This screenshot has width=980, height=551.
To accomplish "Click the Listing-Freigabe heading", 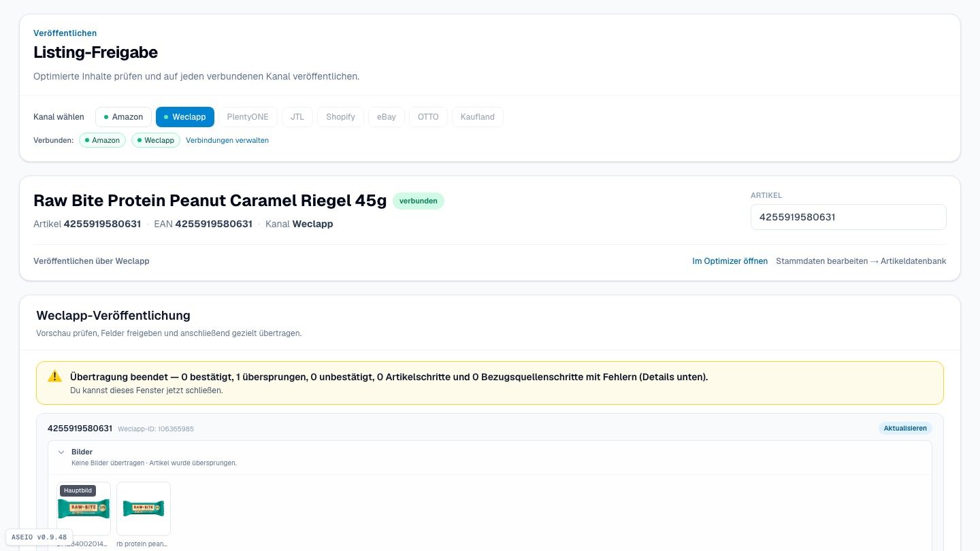I will (x=95, y=52).
